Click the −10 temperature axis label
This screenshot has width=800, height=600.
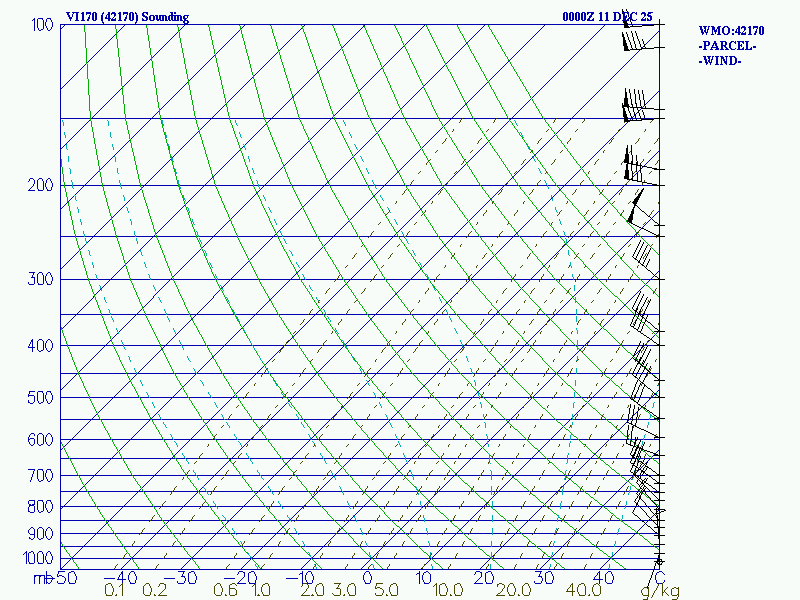point(300,578)
